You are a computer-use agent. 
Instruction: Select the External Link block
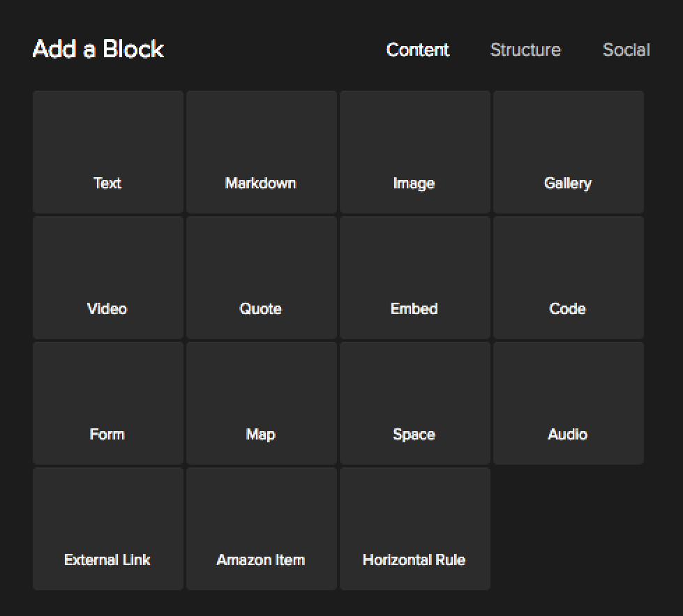coord(107,529)
